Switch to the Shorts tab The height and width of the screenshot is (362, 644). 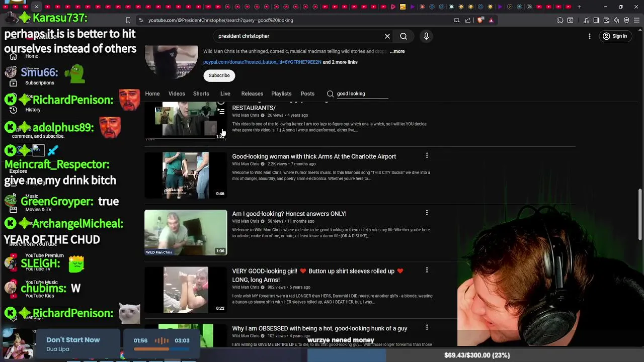tap(201, 94)
